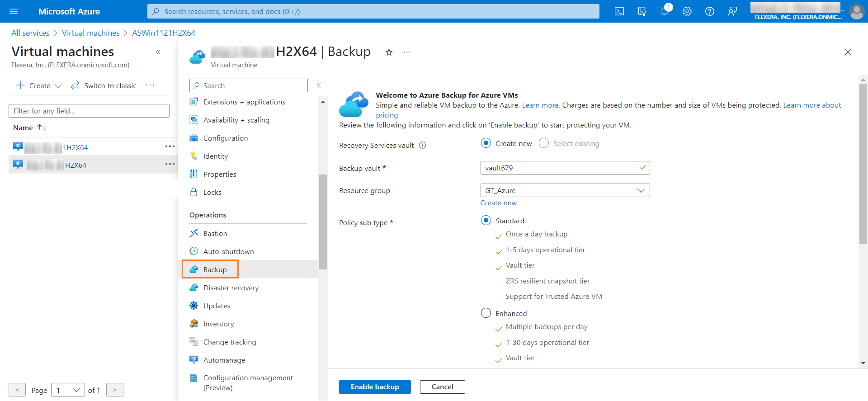Image resolution: width=868 pixels, height=401 pixels.
Task: Expand the Resource group dropdown
Action: [x=641, y=191]
